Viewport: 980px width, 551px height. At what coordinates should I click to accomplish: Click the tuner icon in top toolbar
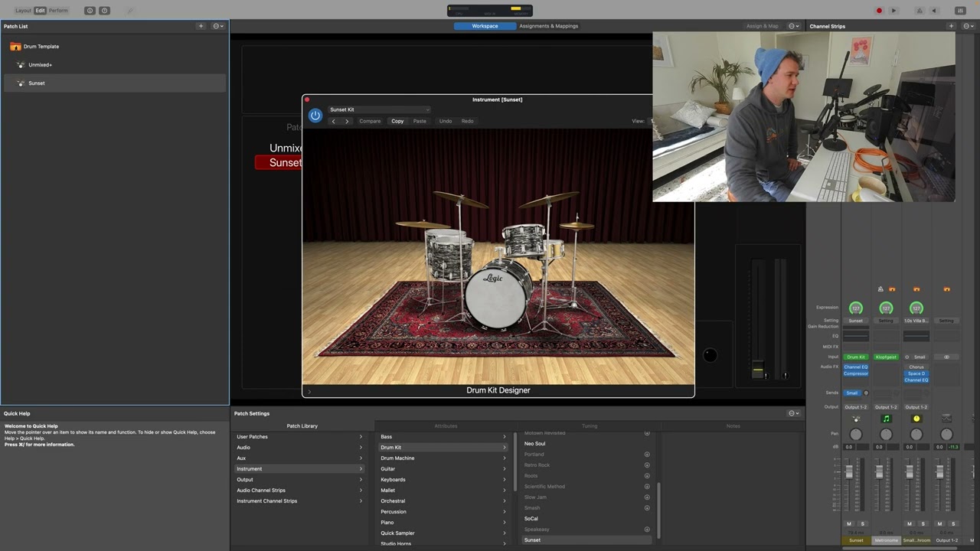pyautogui.click(x=130, y=11)
